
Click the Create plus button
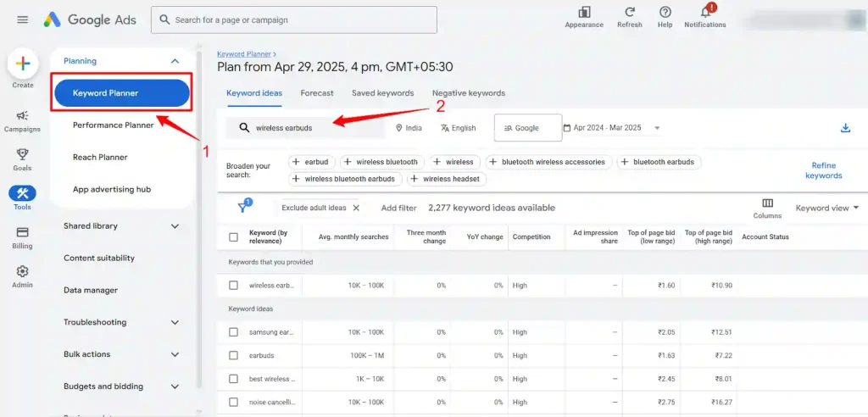23,64
